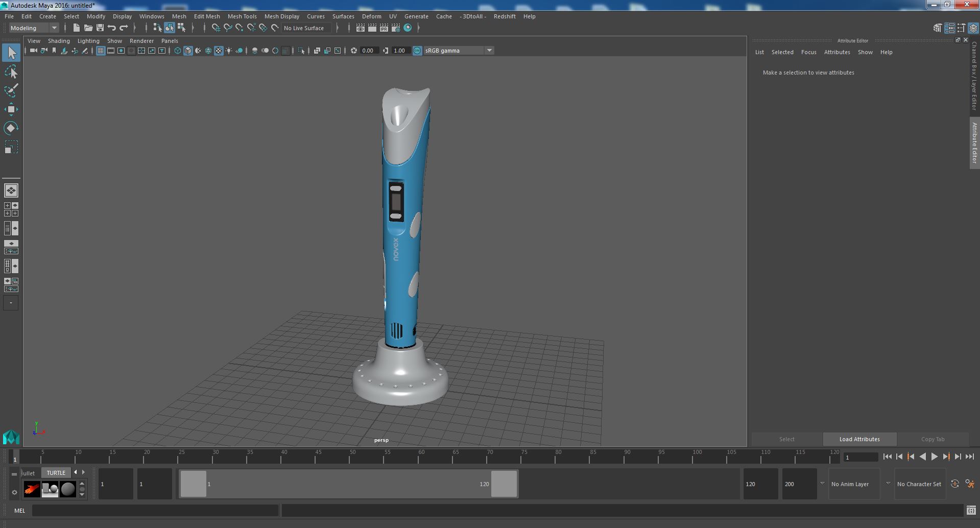Click the Maya logo icon
Viewport: 980px width, 528px height.
[11, 437]
